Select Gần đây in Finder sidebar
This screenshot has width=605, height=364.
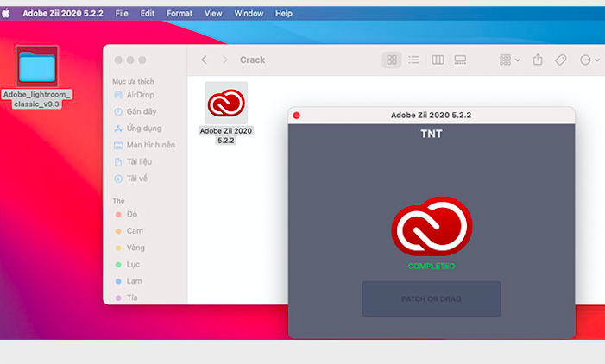(135, 111)
